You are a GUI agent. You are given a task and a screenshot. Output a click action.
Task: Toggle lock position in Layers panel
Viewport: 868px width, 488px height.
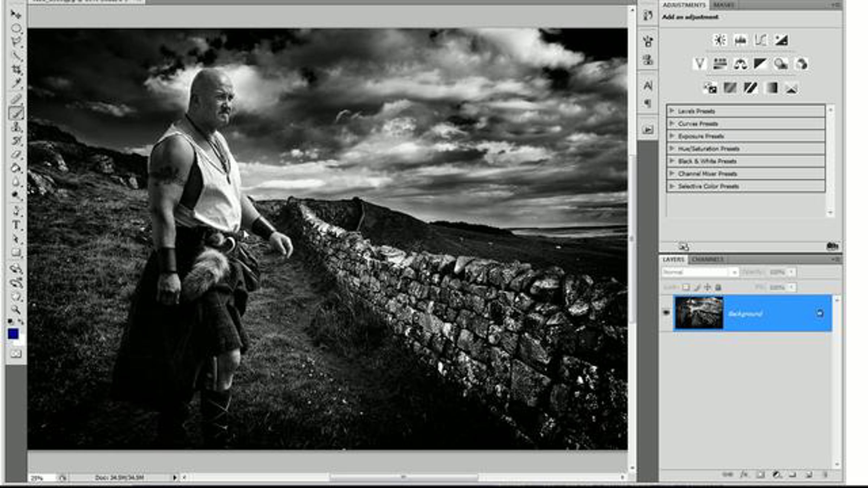coord(707,287)
